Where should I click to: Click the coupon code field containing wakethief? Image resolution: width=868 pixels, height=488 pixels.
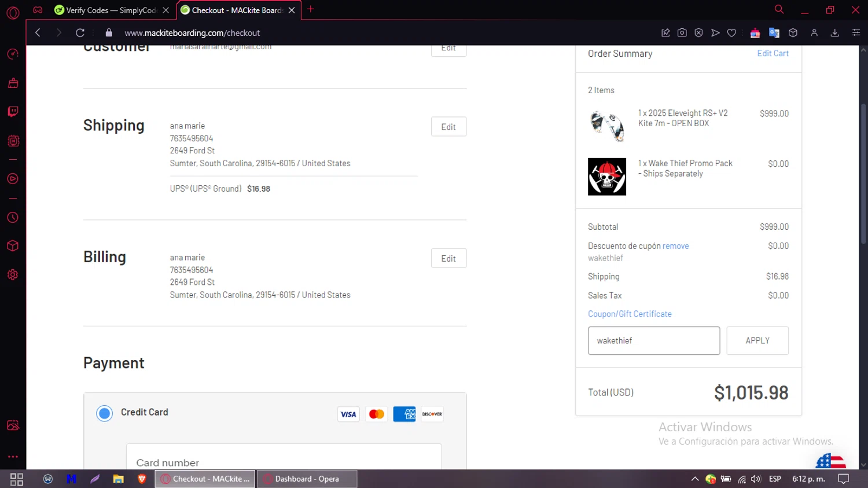pos(654,340)
